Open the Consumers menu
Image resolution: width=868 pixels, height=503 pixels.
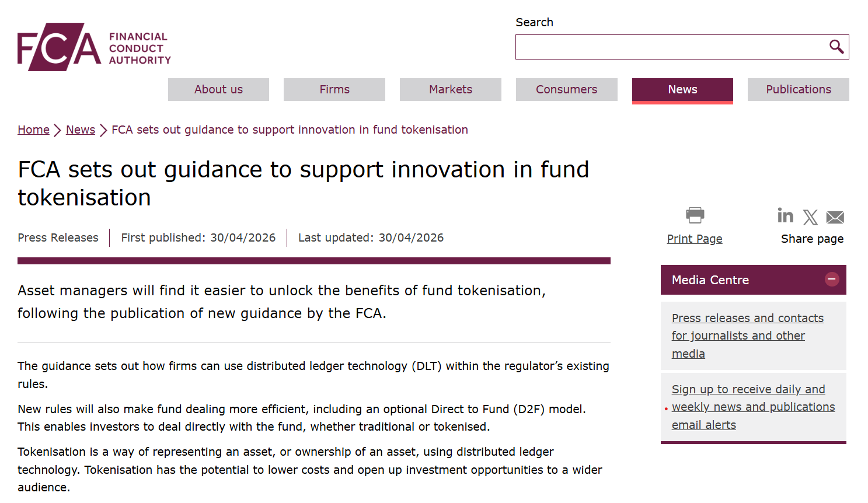point(566,89)
